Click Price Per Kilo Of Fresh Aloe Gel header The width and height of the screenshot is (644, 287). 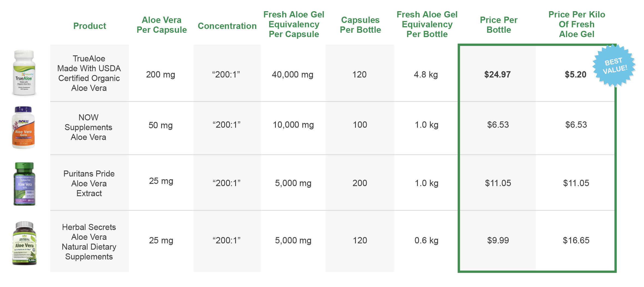(x=577, y=24)
